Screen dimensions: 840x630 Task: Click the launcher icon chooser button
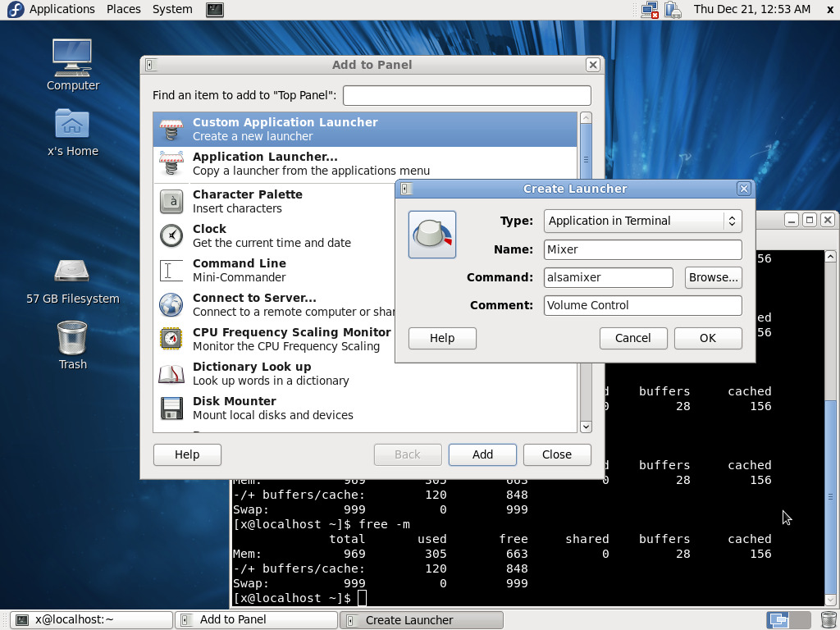coord(431,235)
